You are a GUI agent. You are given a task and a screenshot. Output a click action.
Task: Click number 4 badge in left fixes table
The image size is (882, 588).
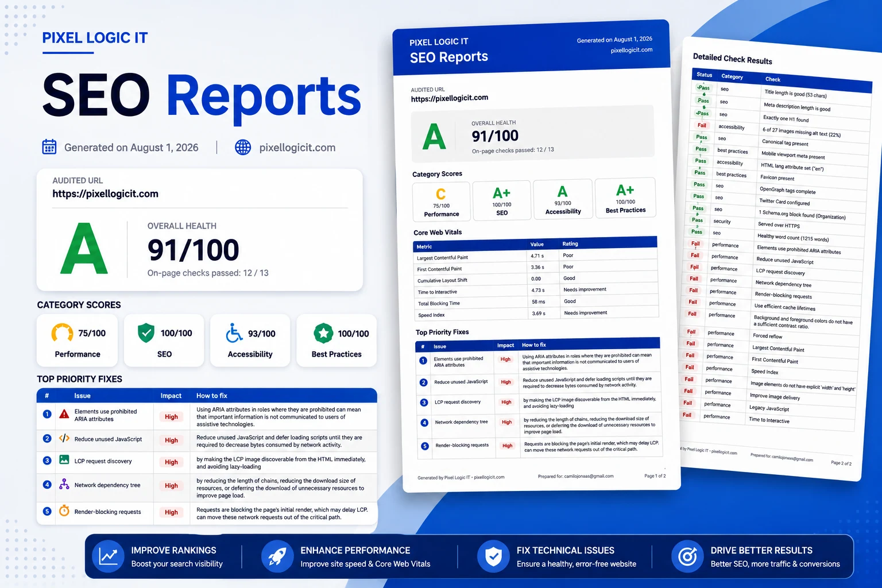point(47,485)
